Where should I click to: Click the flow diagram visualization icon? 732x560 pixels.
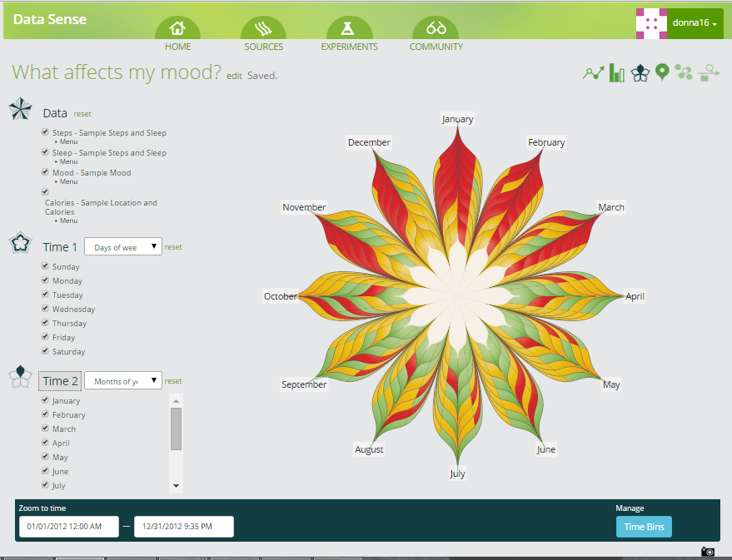pyautogui.click(x=709, y=72)
